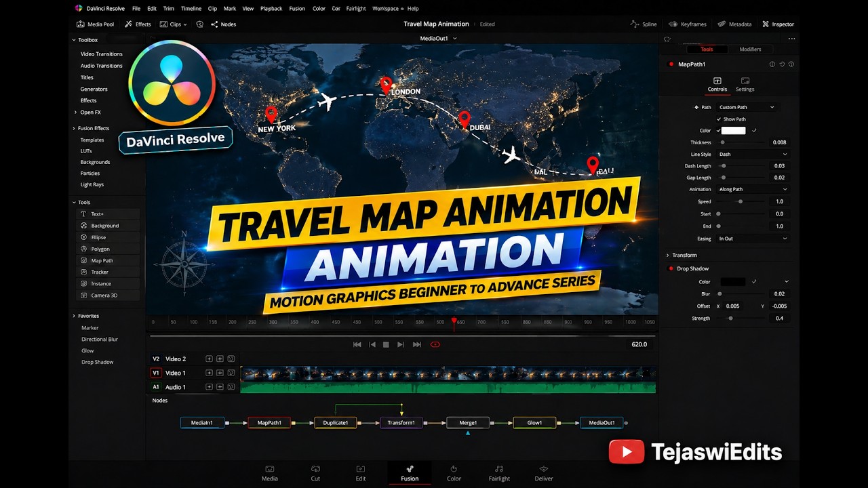Jump to first frame in transport controls
This screenshot has width=868, height=488.
coord(357,344)
